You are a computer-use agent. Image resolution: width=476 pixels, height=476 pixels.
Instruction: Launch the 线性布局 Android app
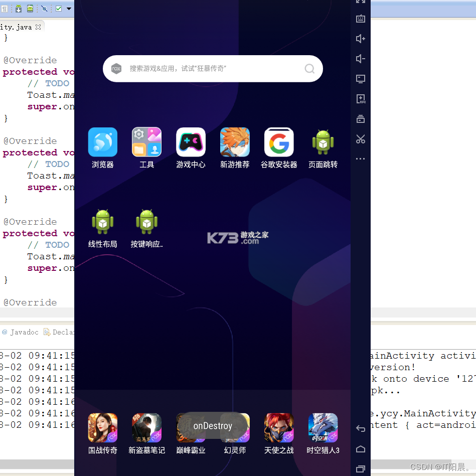pos(103,228)
